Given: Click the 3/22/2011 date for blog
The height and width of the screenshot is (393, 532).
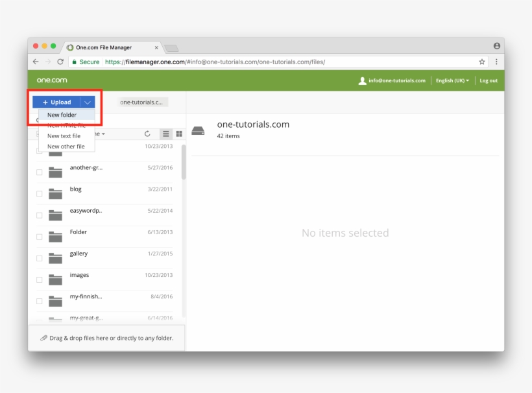Looking at the screenshot, I should [x=160, y=189].
